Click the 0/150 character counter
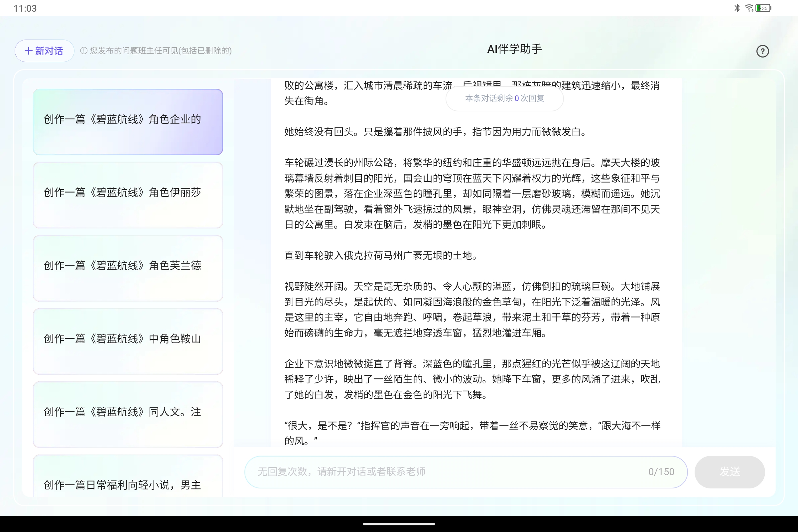 click(661, 472)
